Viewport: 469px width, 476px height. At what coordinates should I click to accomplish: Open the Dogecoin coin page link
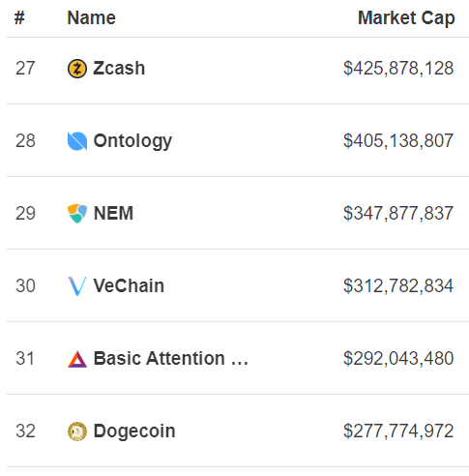pyautogui.click(x=134, y=431)
